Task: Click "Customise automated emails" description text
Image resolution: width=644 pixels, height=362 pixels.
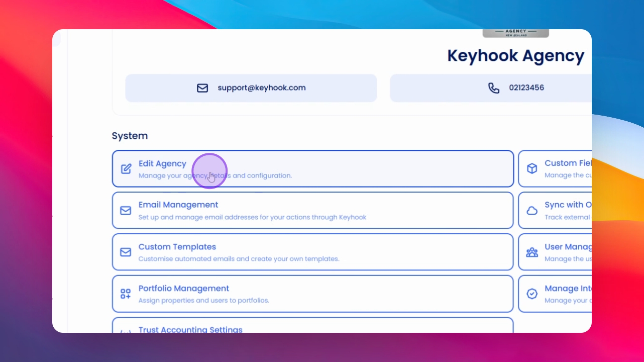Action: coord(239,259)
